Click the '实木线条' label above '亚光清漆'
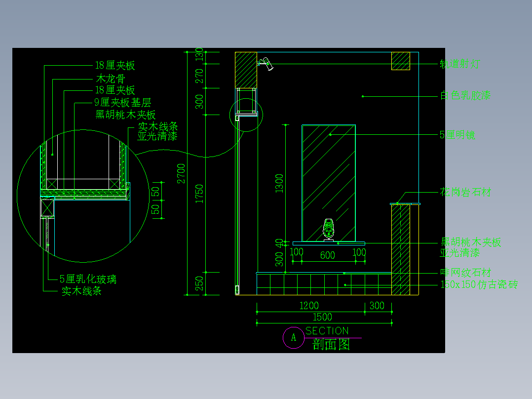This screenshot has height=399, width=532. pyautogui.click(x=158, y=126)
